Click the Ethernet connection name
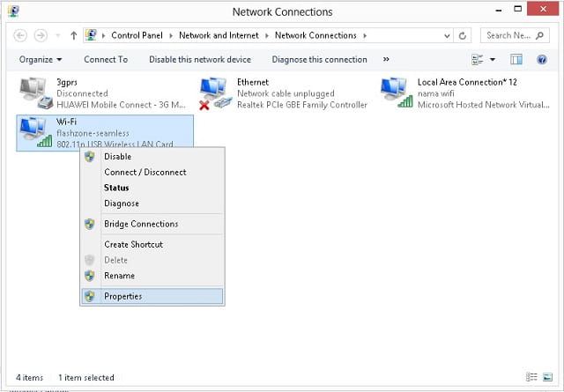Screen dimensions: 564x392 (253, 82)
